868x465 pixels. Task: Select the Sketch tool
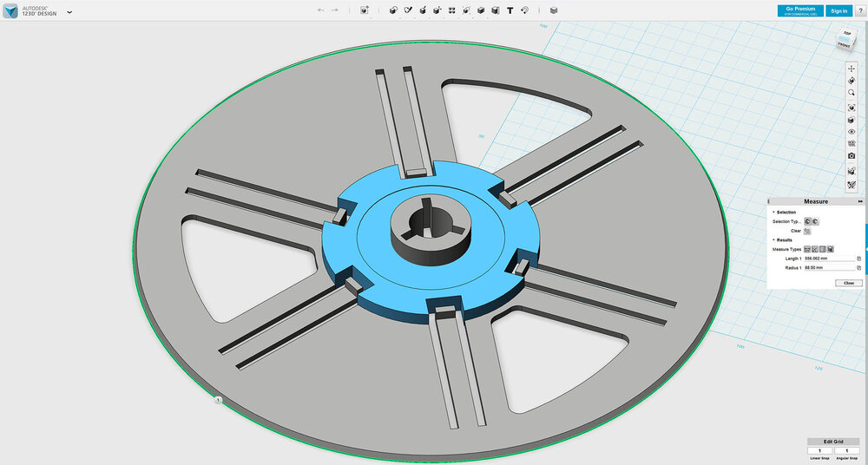(407, 10)
